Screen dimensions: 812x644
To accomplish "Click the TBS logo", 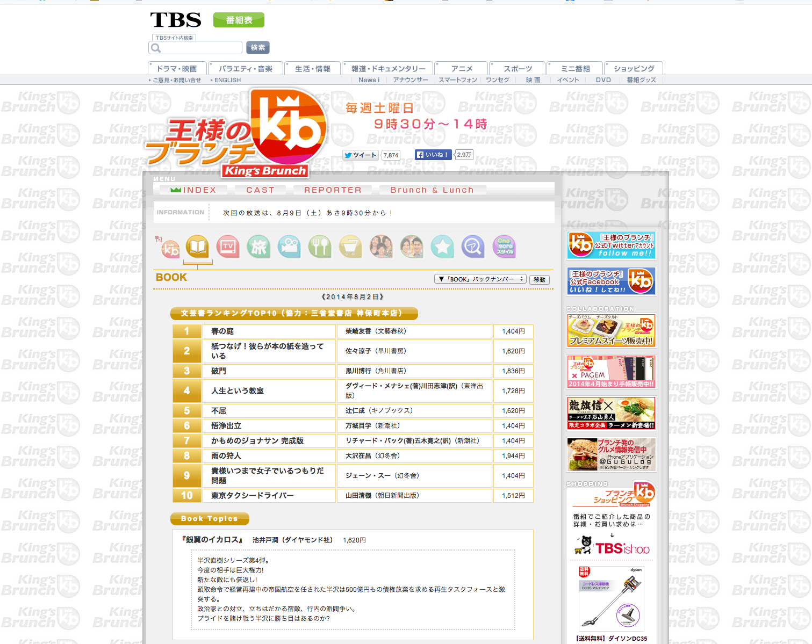I will [x=176, y=20].
